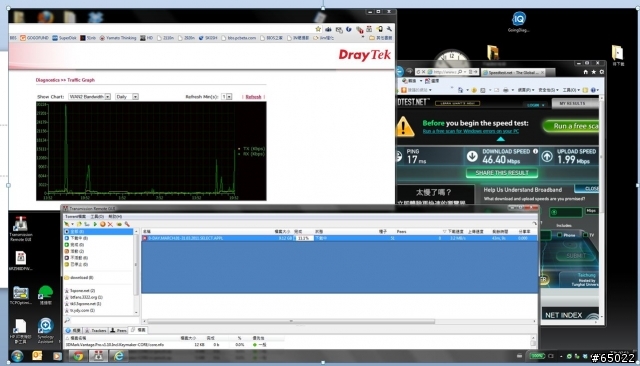Open the wrench settings menu in Chrome
The width and height of the screenshot is (640, 366).
pyautogui.click(x=389, y=29)
